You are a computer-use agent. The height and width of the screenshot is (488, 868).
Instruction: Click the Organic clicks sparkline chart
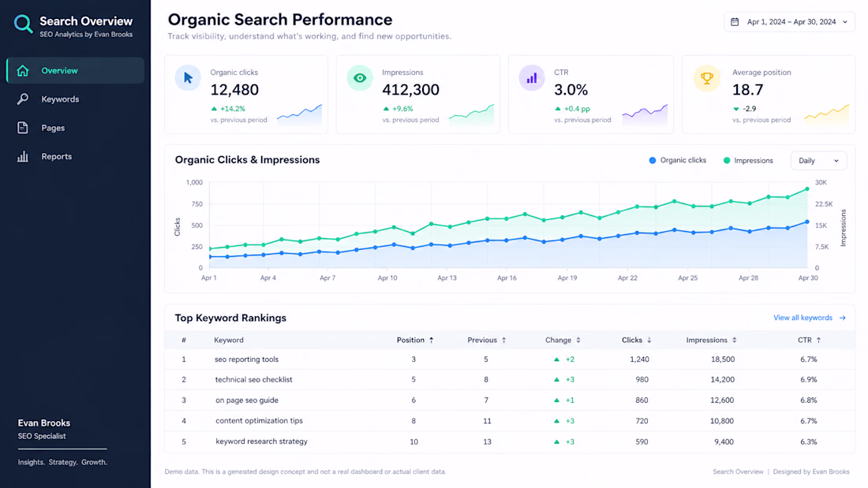300,114
